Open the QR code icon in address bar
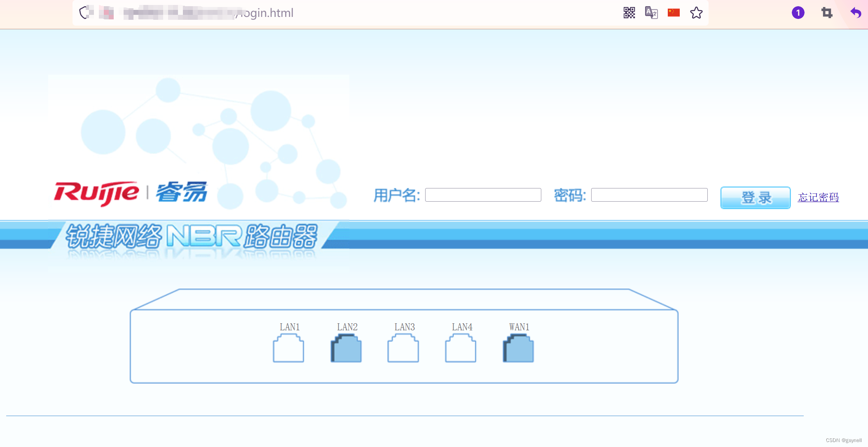 (629, 13)
